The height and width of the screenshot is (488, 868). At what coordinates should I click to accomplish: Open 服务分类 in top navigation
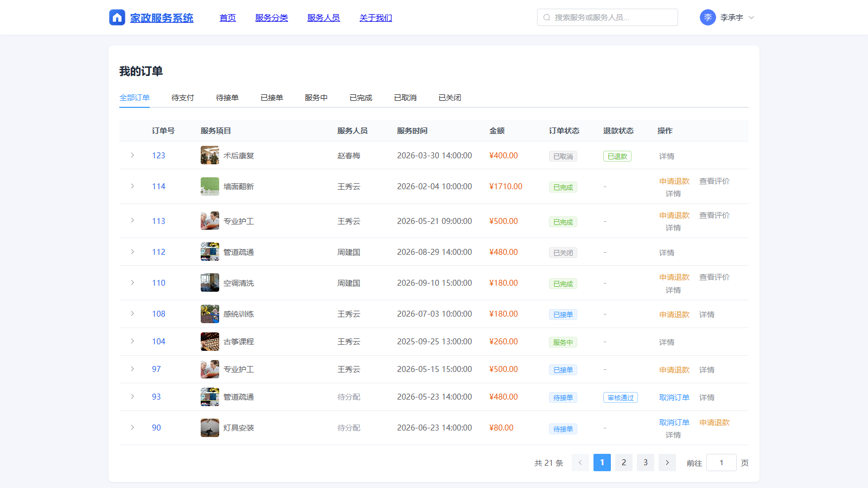(272, 18)
